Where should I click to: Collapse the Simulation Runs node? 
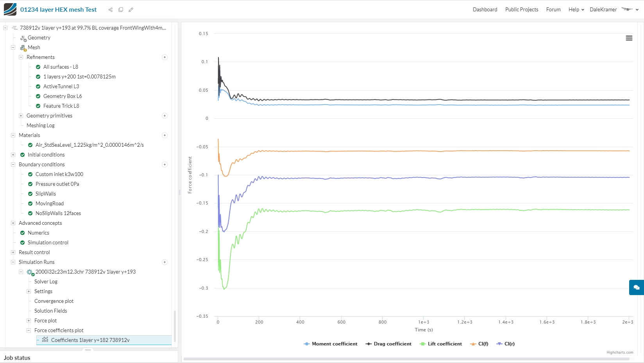[13, 262]
